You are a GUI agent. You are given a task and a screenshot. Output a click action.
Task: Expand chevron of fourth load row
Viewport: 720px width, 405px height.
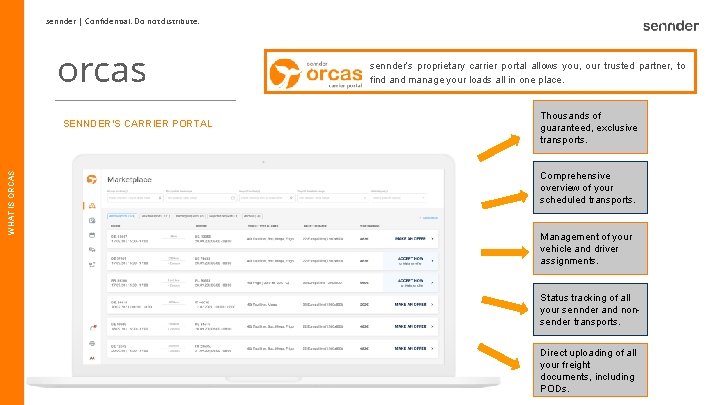(433, 304)
